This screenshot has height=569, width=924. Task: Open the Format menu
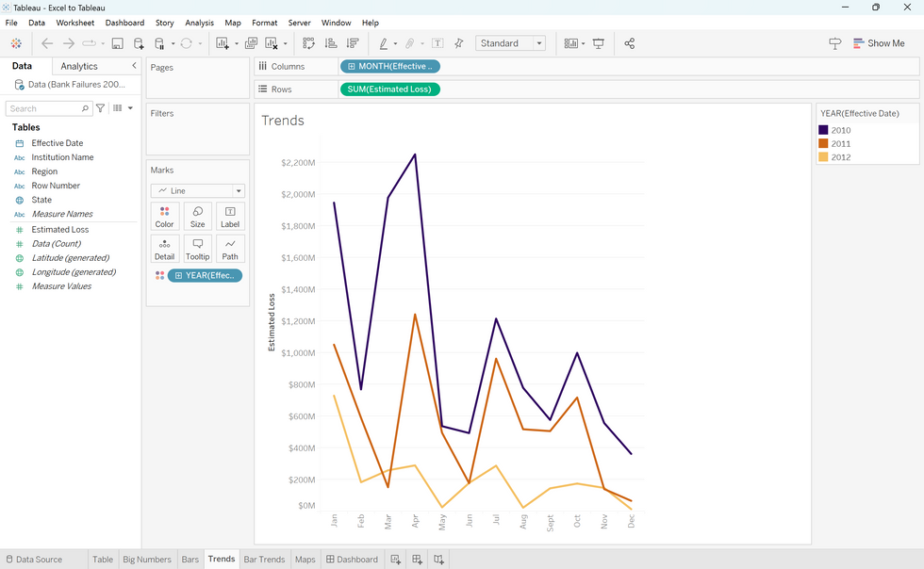pos(265,23)
